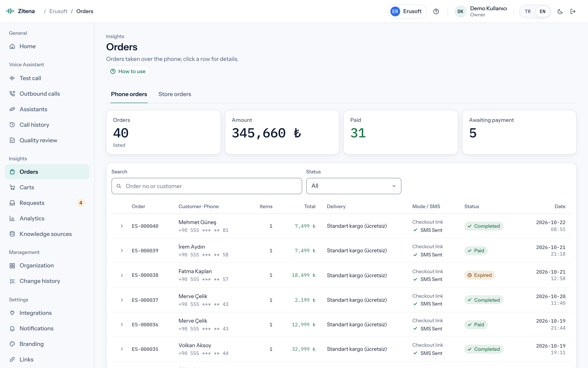Switch language to TR
Viewport: 588px width, 368px height.
(x=528, y=11)
